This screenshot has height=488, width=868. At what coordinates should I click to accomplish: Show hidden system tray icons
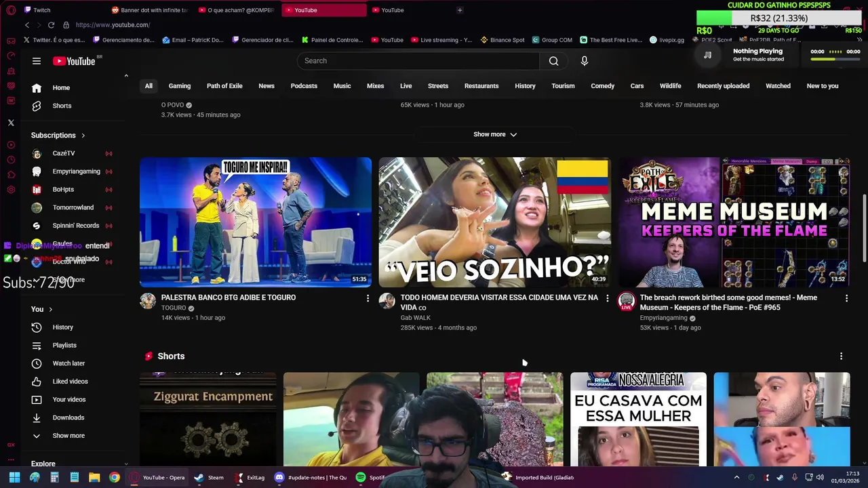pos(736,477)
